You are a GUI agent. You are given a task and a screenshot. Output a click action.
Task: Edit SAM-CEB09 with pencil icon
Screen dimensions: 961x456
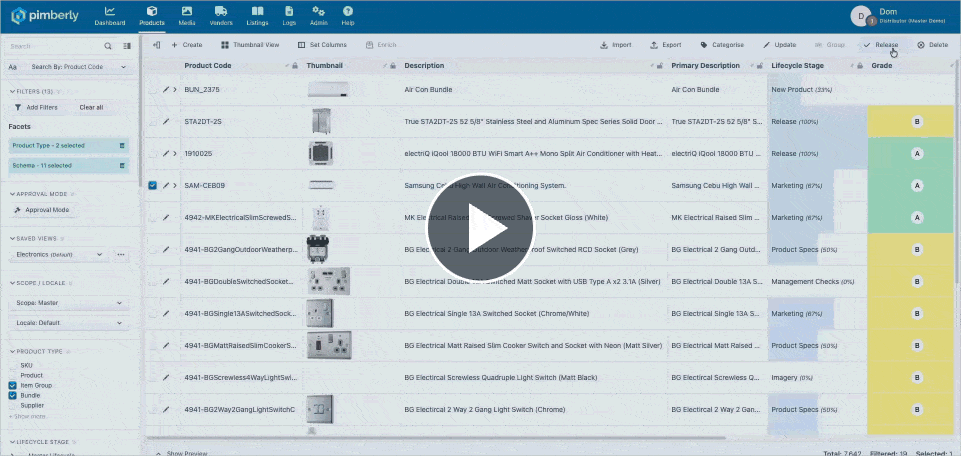click(x=165, y=185)
